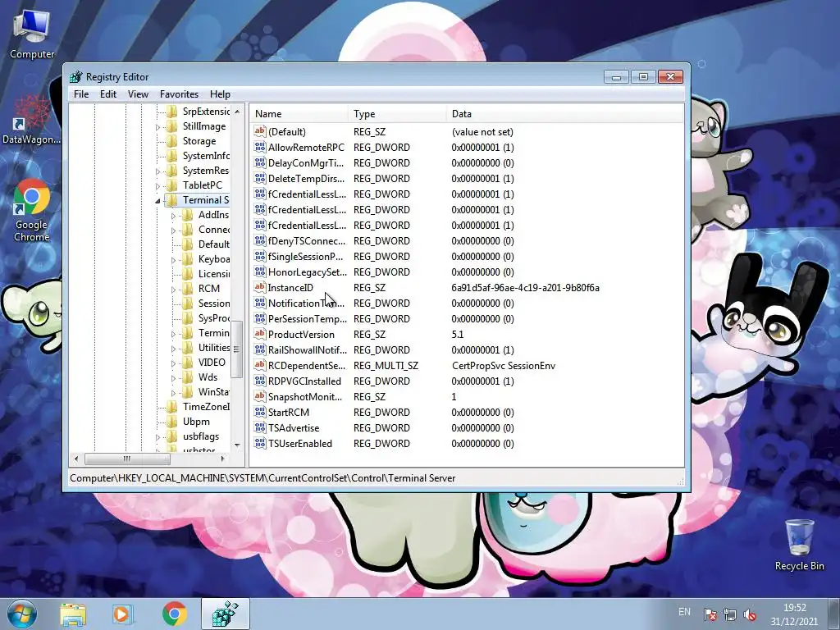Open the Help menu

pos(220,94)
